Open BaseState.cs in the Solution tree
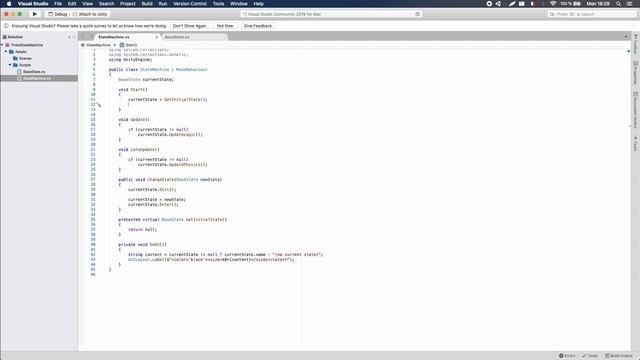 click(x=34, y=71)
